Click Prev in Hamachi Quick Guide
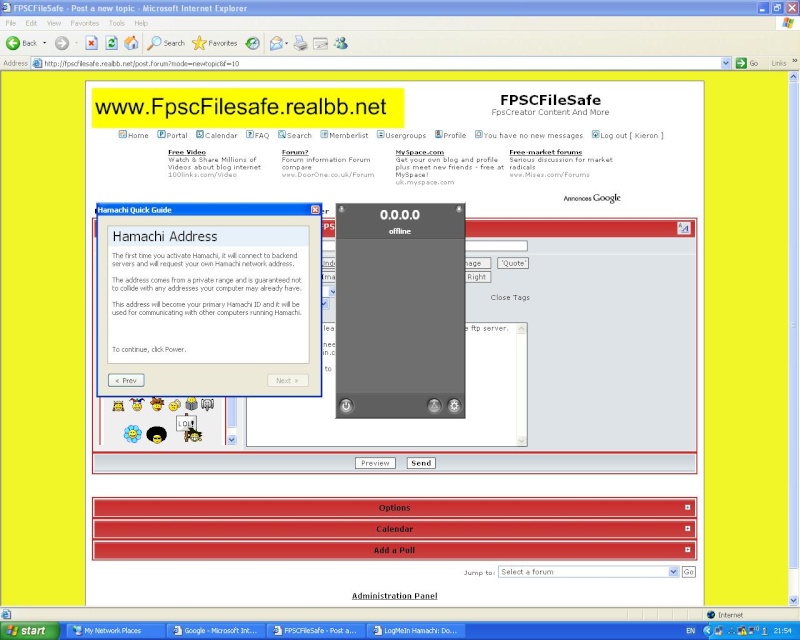The width and height of the screenshot is (800, 640). (x=126, y=380)
